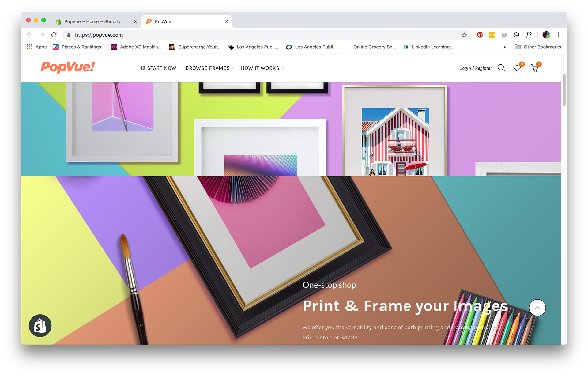The width and height of the screenshot is (588, 375).
Task: Open Los Angeles Public bookmark with circle icon
Action: 311,47
